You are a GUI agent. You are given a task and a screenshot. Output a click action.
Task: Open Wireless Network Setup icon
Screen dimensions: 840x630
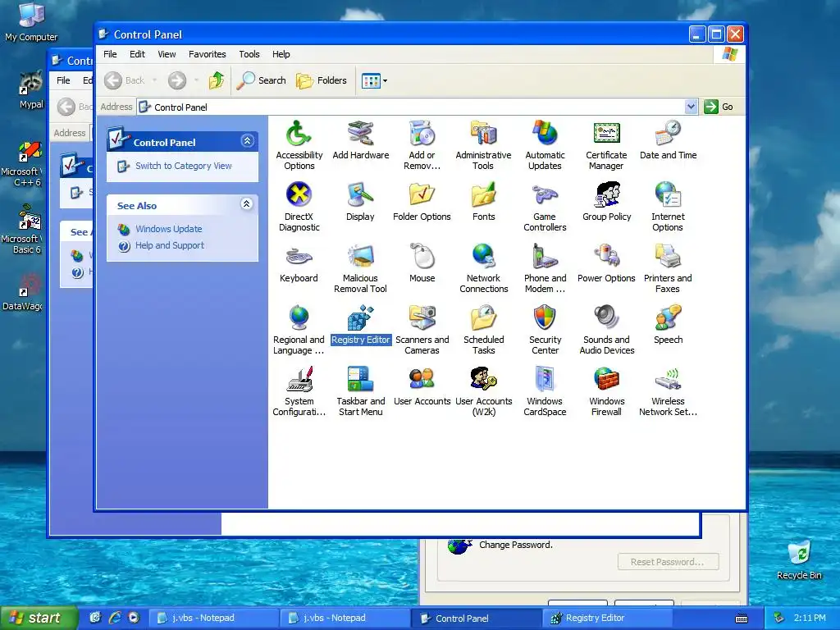[x=668, y=391]
